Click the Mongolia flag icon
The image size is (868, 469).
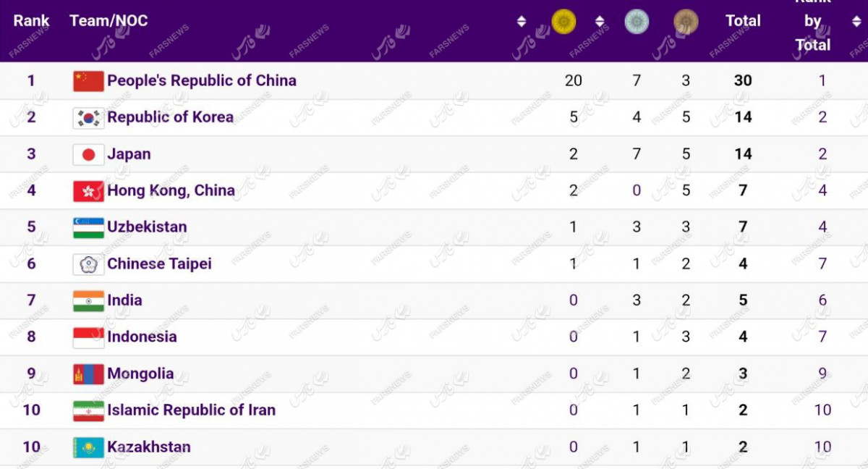pos(88,374)
